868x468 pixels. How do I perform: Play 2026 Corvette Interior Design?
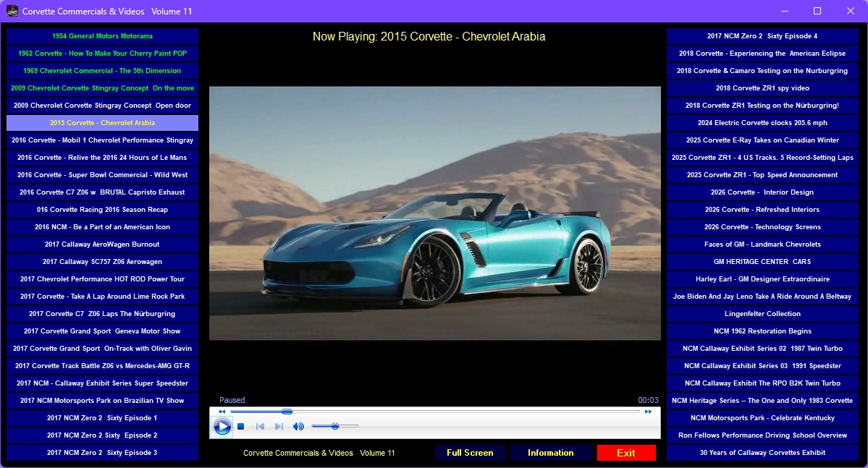coord(762,192)
